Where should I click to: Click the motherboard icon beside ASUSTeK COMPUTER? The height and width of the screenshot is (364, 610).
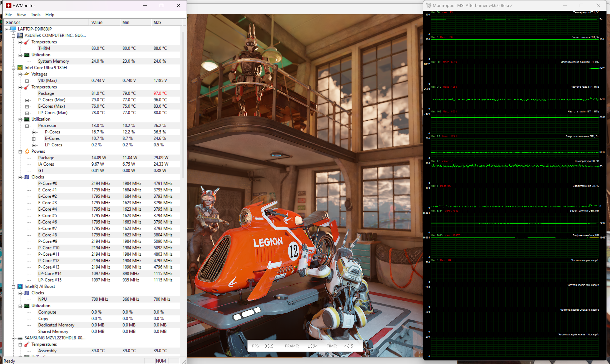[20, 35]
